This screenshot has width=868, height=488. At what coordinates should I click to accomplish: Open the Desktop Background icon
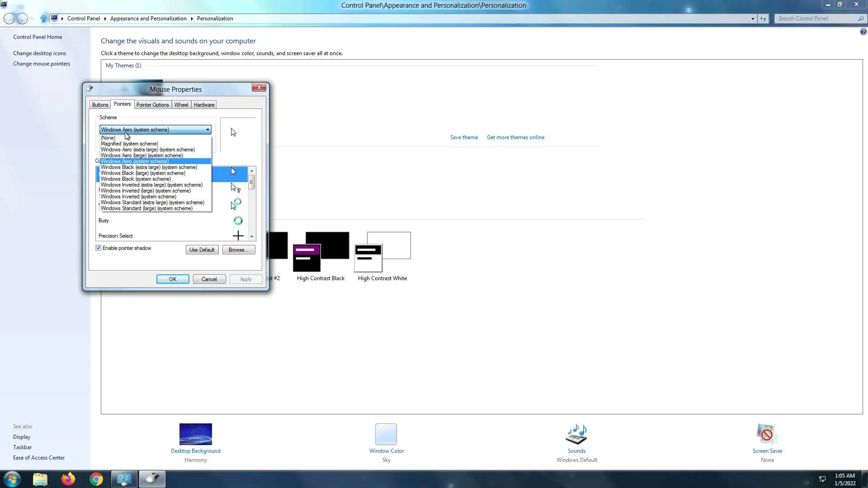tap(195, 434)
